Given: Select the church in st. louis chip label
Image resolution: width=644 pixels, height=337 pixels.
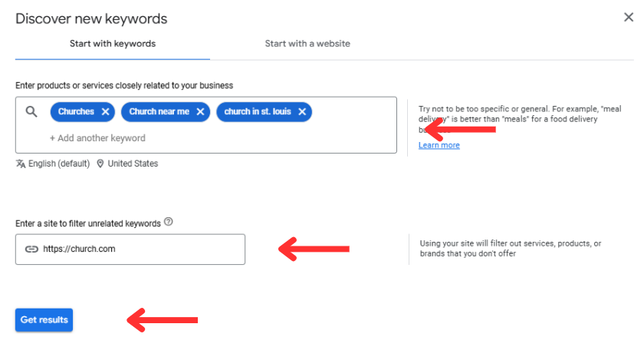Looking at the screenshot, I should pos(258,112).
